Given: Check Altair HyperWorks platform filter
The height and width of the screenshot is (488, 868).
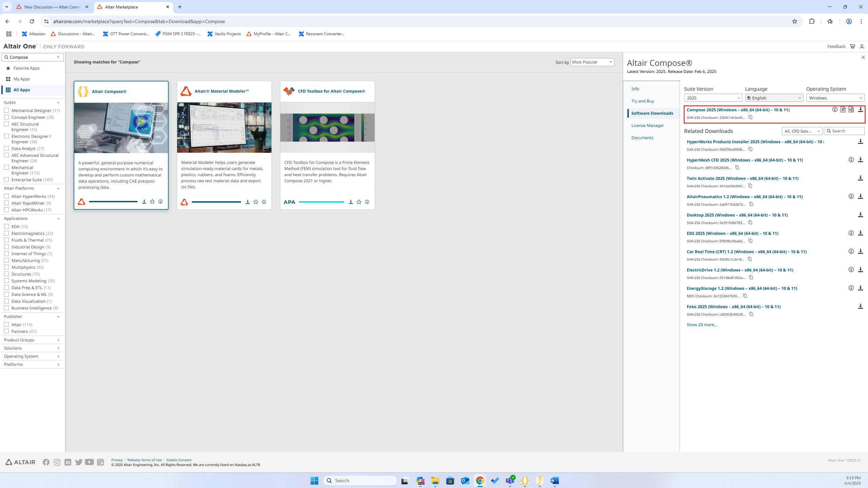Looking at the screenshot, I should pos(6,196).
